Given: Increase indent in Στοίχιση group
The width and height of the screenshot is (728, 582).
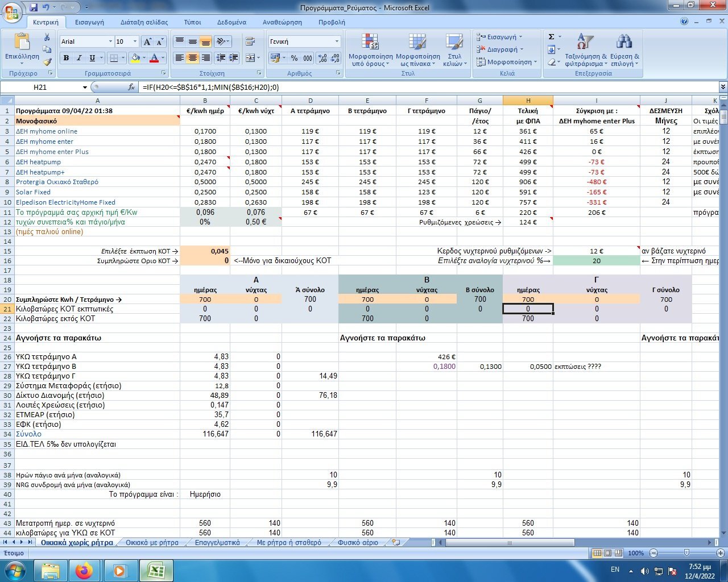Looking at the screenshot, I should (x=233, y=58).
